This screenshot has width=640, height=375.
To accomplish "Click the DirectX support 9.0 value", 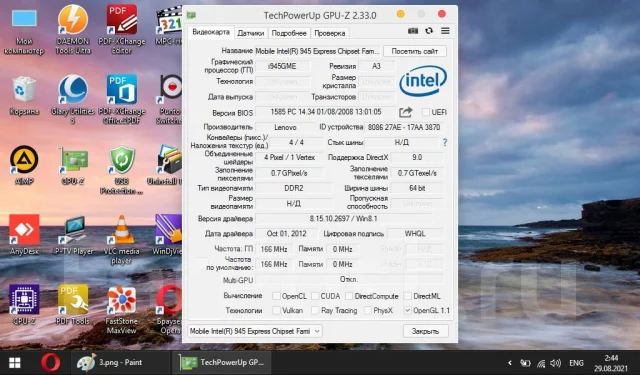I will [x=417, y=158].
